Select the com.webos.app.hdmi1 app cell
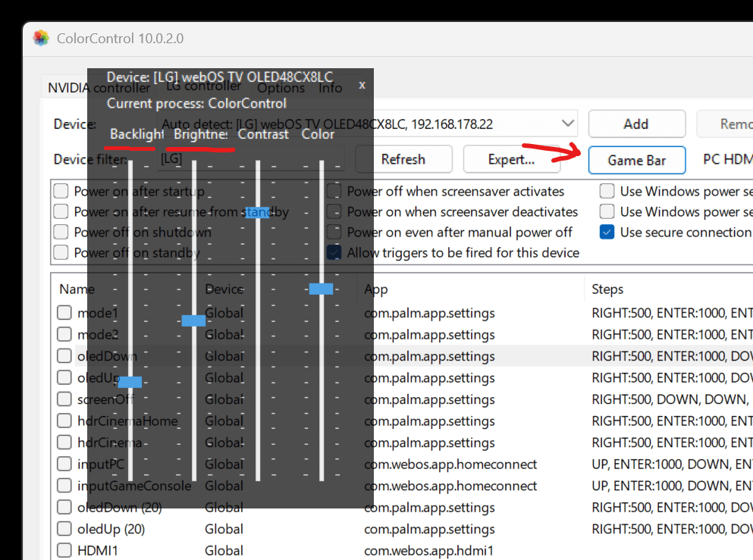The width and height of the screenshot is (753, 560). tap(428, 550)
